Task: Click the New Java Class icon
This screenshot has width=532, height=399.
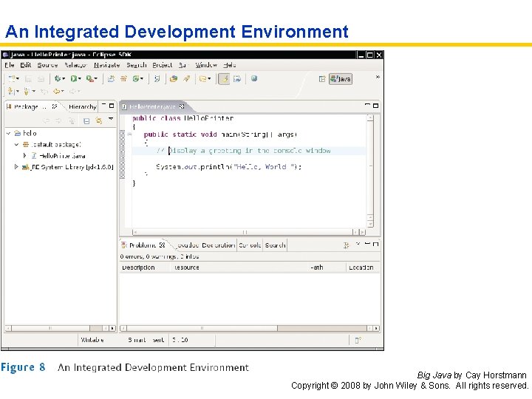Action: tap(136, 79)
